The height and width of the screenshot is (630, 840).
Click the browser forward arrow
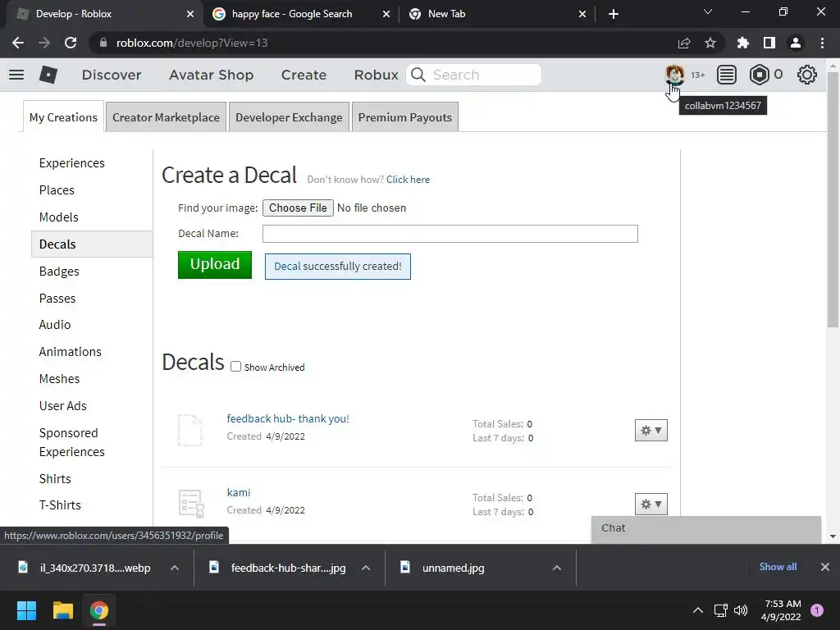pos(44,43)
